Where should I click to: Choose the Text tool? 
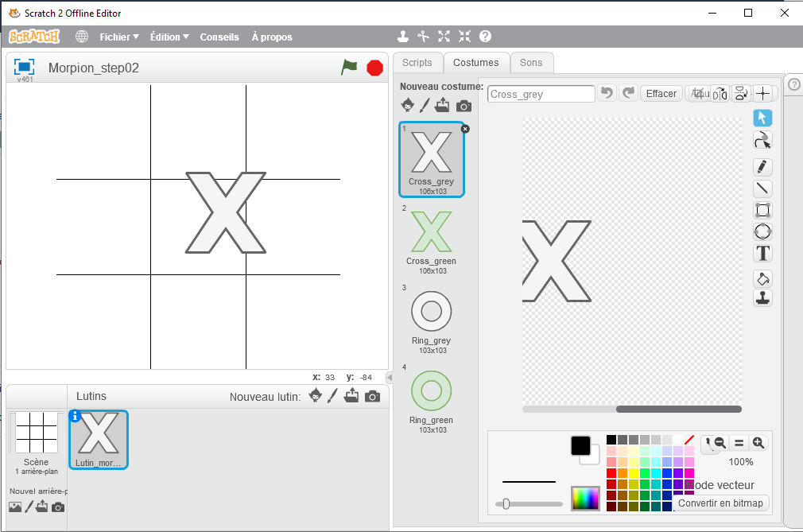click(762, 254)
